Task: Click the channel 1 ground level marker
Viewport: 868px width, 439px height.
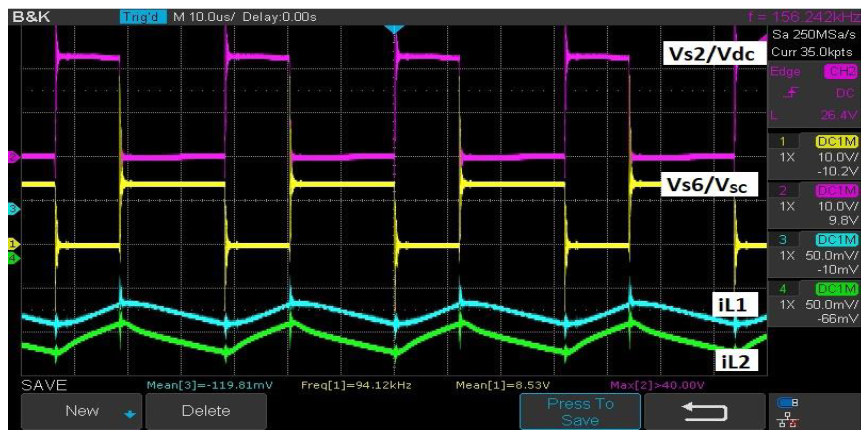Action: point(13,244)
